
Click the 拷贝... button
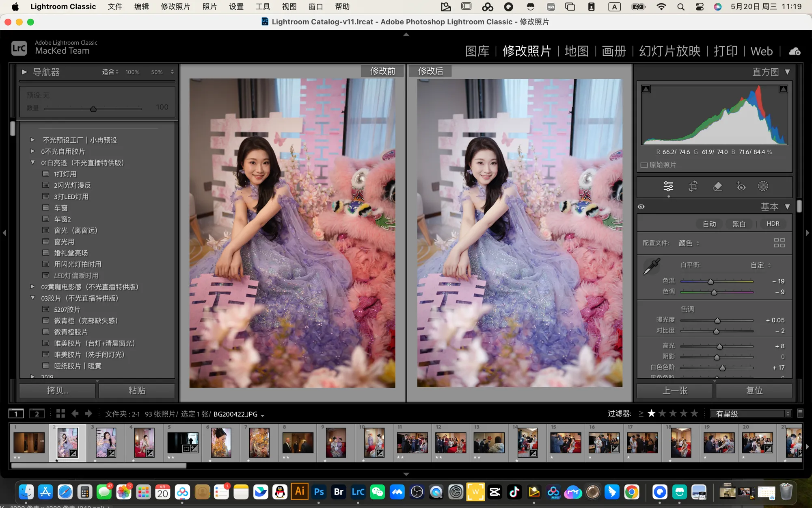tap(57, 391)
